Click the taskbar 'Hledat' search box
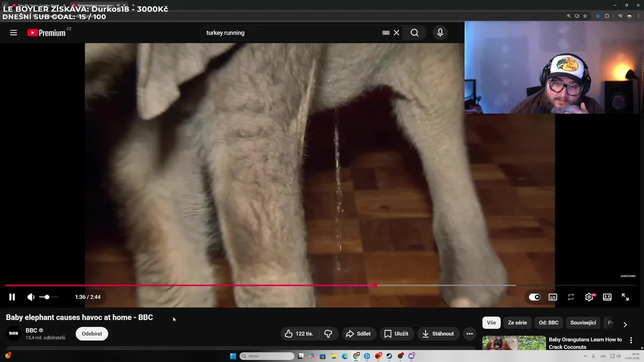644x362 pixels. point(267,356)
